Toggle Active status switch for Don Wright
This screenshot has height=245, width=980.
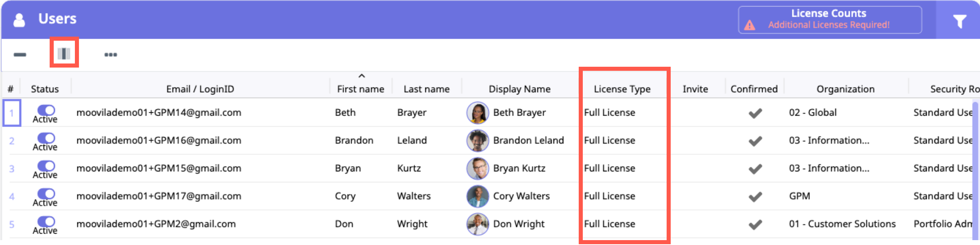pyautogui.click(x=46, y=221)
